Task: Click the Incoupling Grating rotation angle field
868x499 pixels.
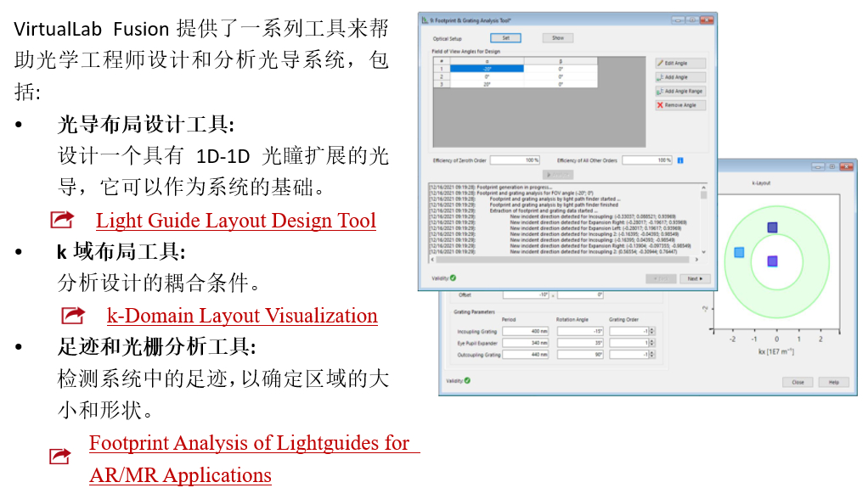Action: pos(580,331)
